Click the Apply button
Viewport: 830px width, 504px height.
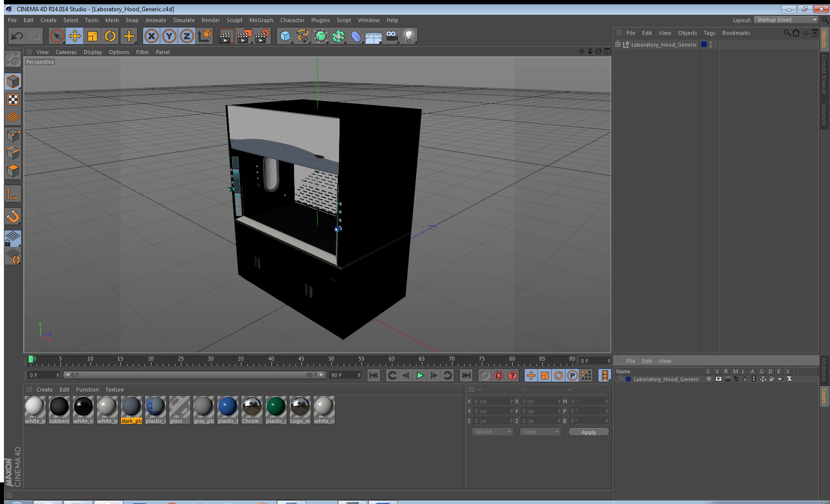click(589, 432)
